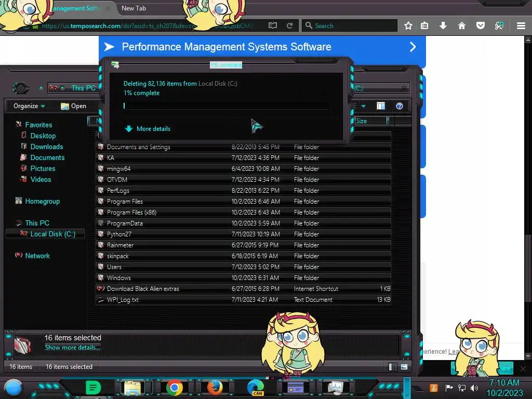Sort by the Size column header
This screenshot has height=399, width=532.
(371, 121)
